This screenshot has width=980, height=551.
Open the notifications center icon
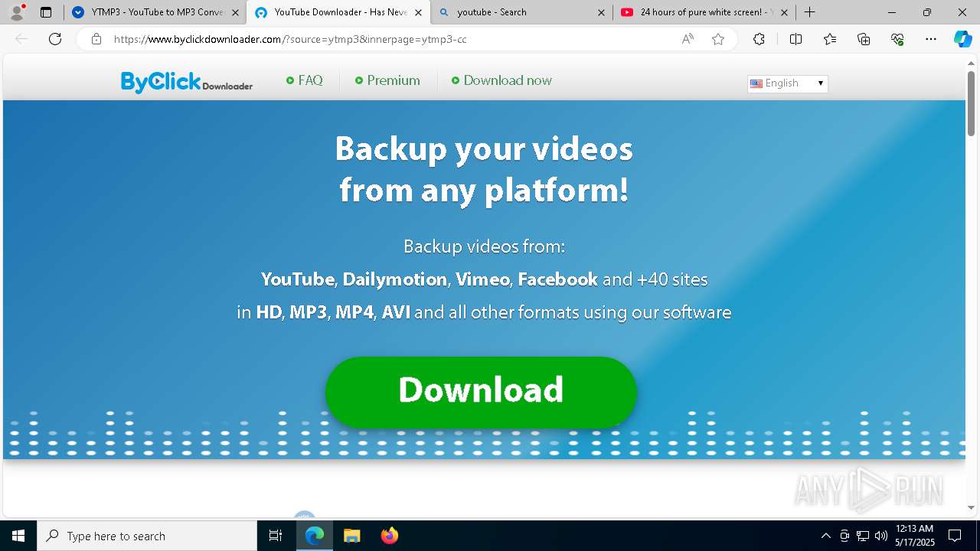tap(955, 536)
